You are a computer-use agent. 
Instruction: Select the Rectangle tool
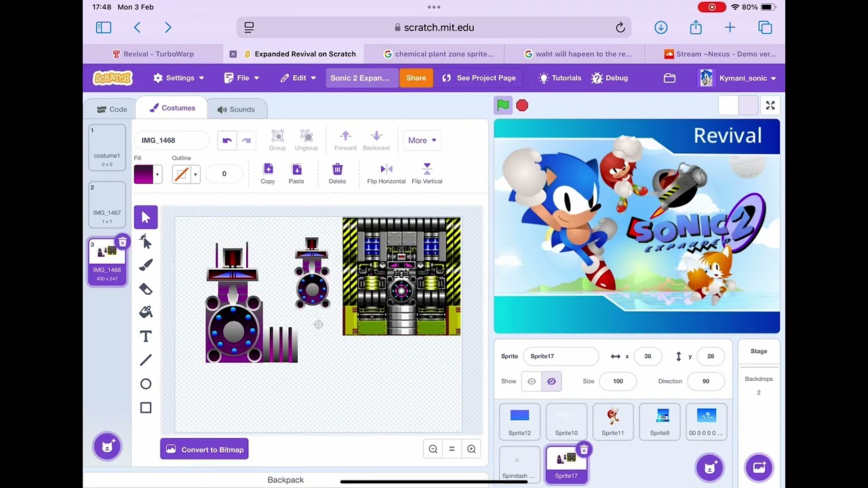(146, 407)
